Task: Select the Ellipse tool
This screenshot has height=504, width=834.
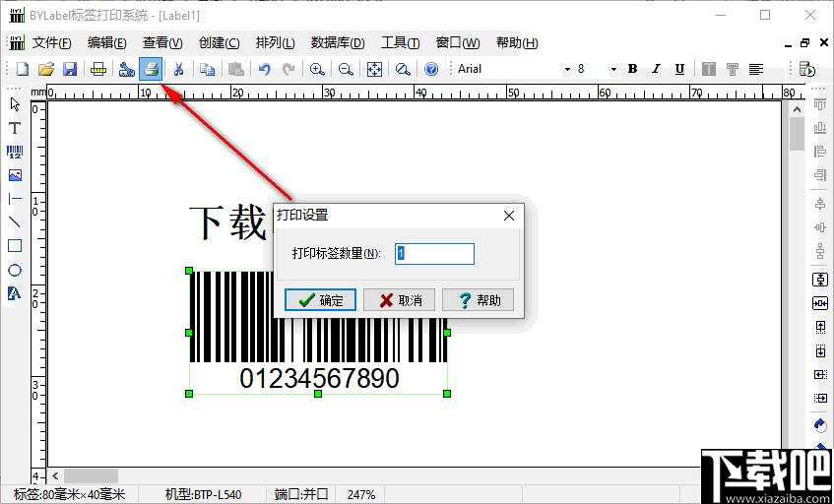Action: coord(15,270)
